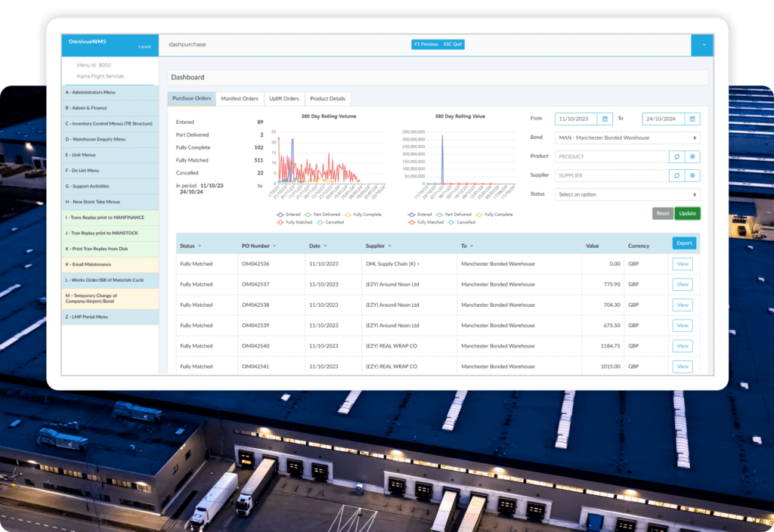This screenshot has height=532, width=774.
Task: Click the Product field refresh icon
Action: (676, 156)
